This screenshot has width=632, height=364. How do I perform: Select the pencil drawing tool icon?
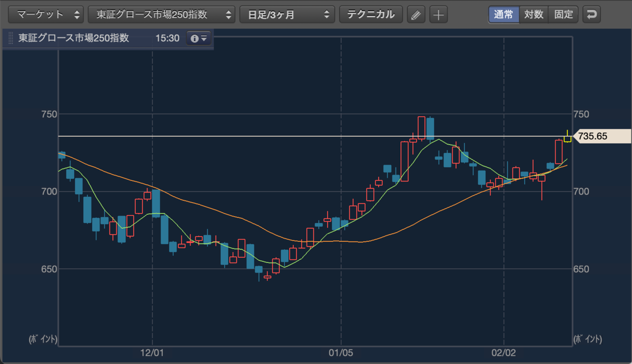(416, 14)
